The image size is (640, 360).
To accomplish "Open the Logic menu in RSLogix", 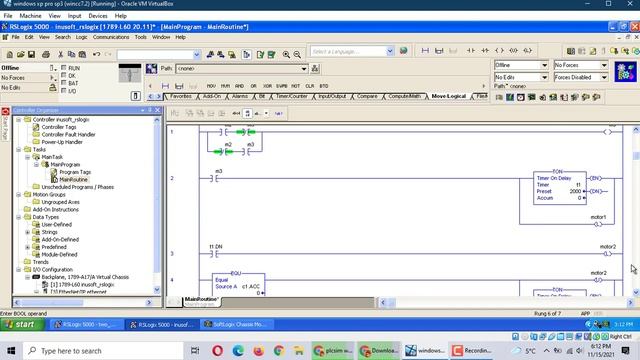I will (x=81, y=37).
